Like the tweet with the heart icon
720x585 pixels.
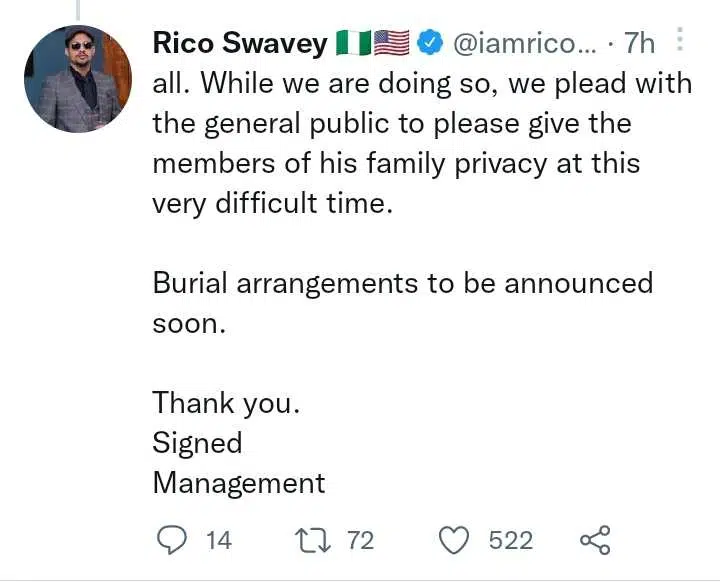[455, 541]
